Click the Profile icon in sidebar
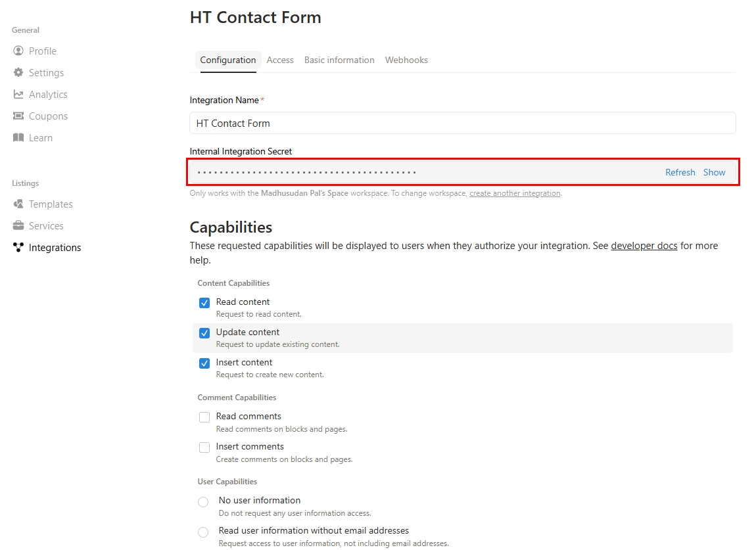The height and width of the screenshot is (550, 756). pos(18,51)
